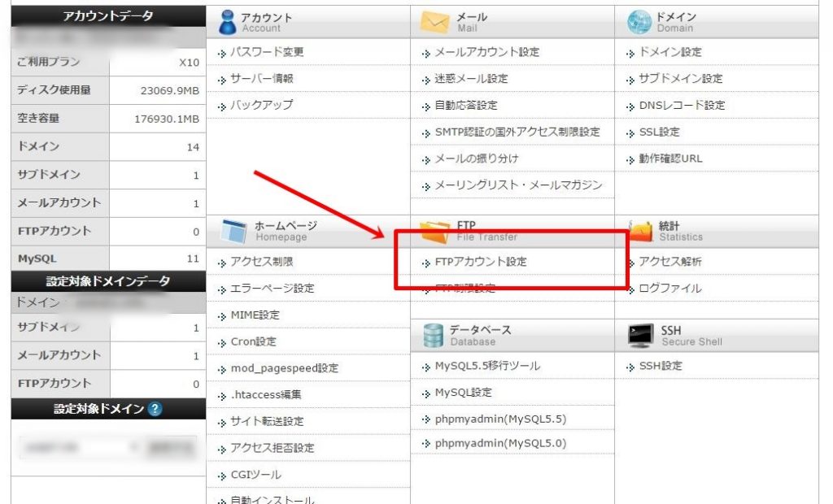Open ログファイル link
833x504 pixels.
click(x=670, y=289)
